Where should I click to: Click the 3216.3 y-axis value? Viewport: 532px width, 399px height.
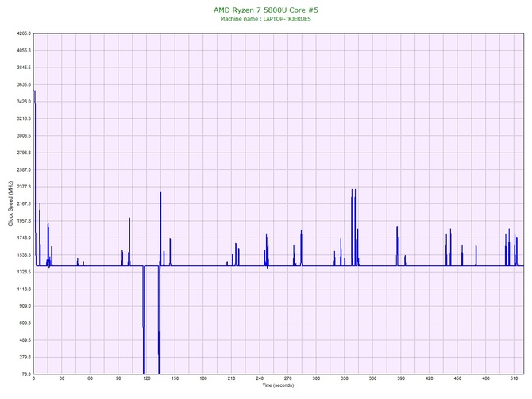[x=24, y=119]
